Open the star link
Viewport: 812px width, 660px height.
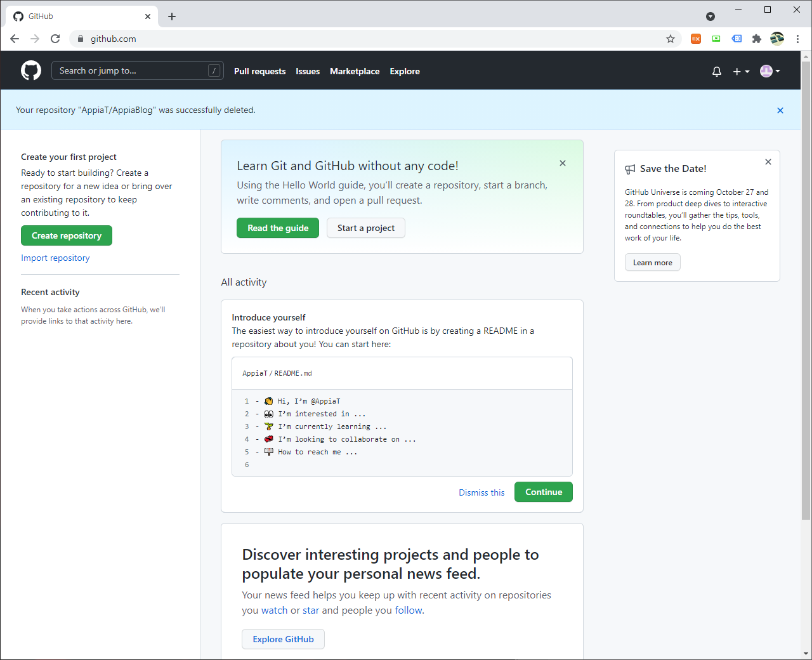point(311,610)
